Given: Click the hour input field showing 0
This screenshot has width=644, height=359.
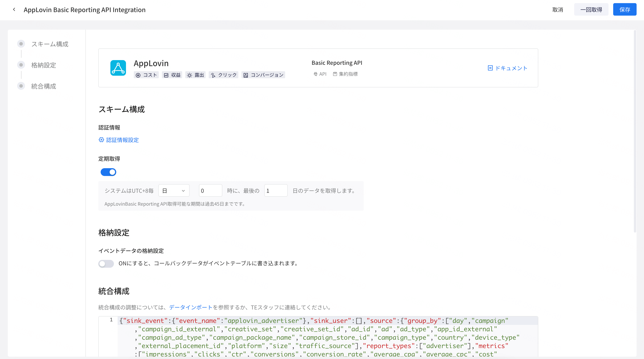Looking at the screenshot, I should [210, 191].
